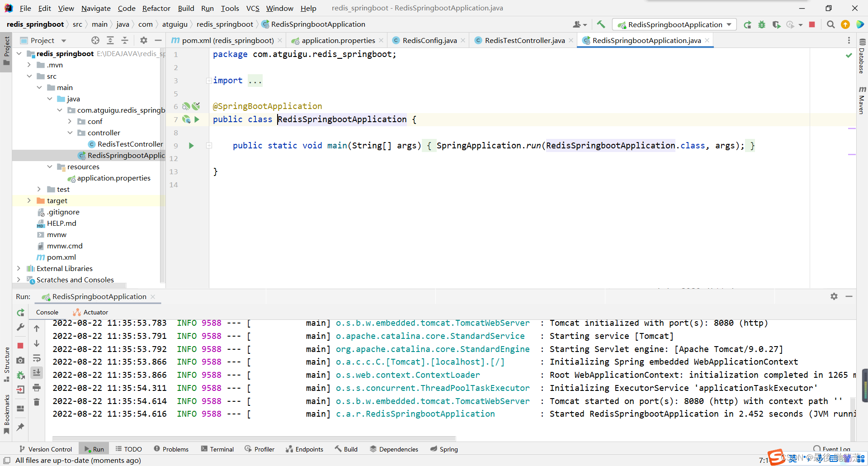Expand the test folder

point(40,189)
